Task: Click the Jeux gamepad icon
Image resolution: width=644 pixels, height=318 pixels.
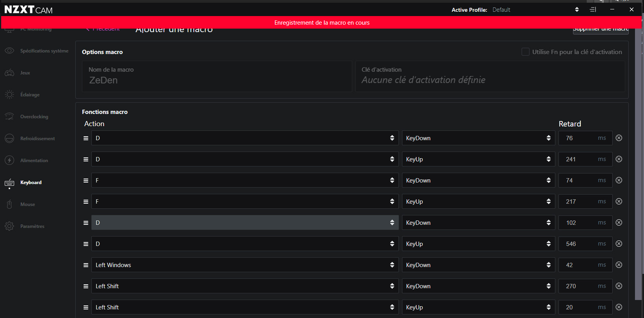Action: coord(9,73)
